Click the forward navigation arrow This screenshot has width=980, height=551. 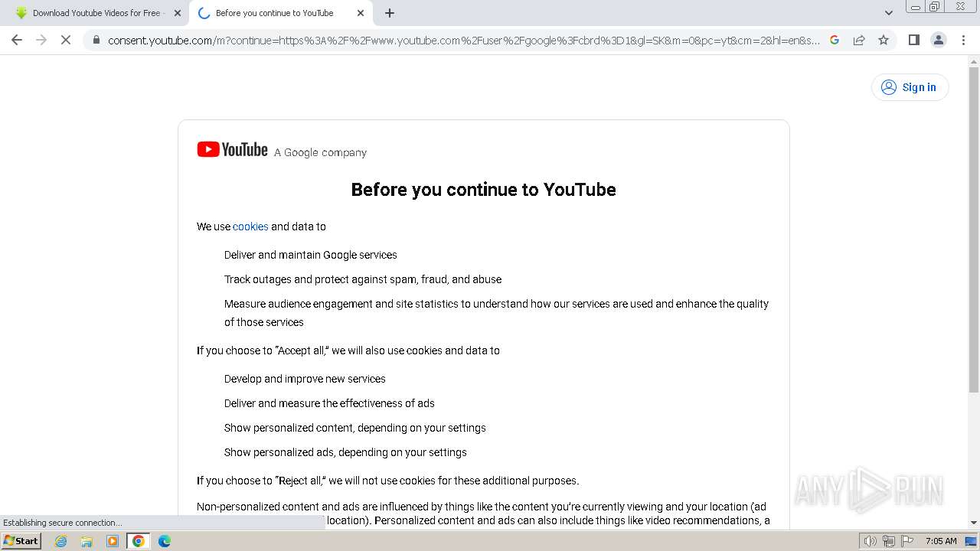[41, 40]
